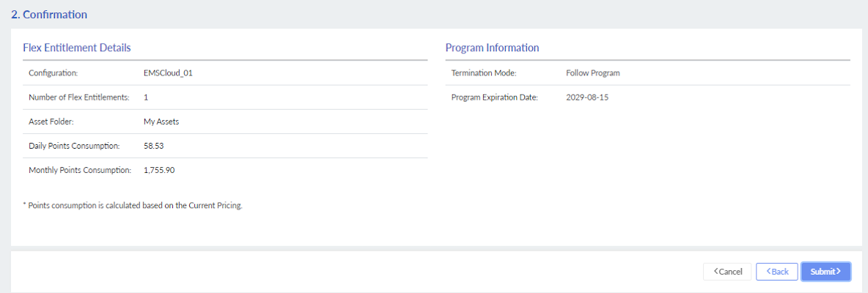Click the EMSCloud_01 configuration value
The image size is (868, 293).
tap(168, 73)
